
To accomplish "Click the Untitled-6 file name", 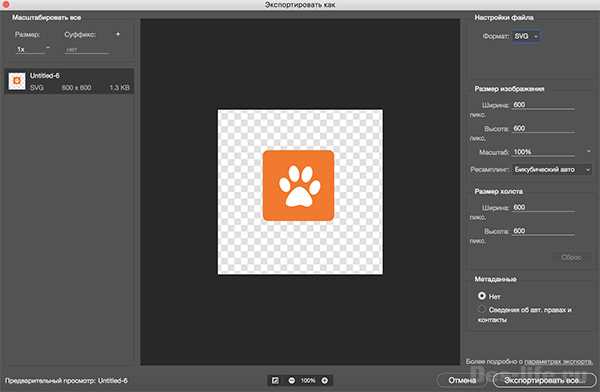I will (x=45, y=76).
